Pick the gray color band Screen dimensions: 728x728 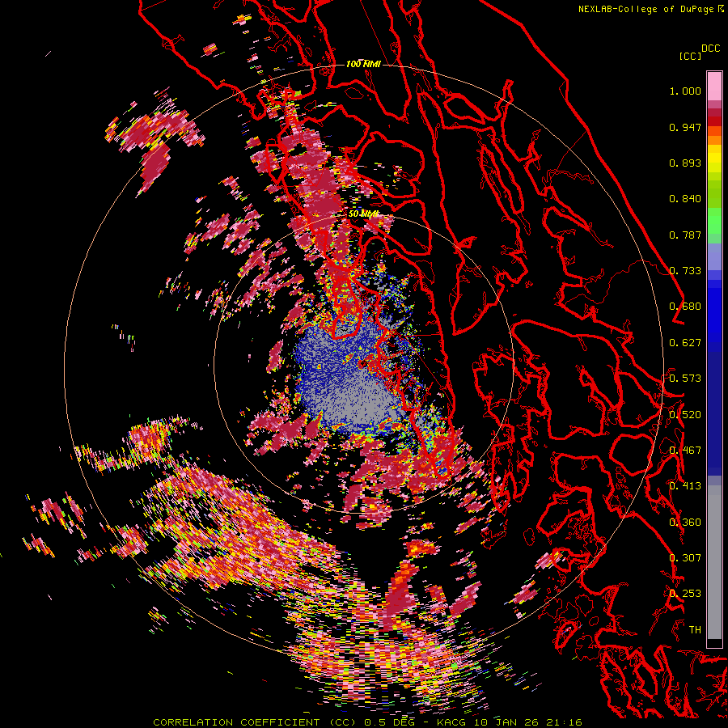[714, 562]
